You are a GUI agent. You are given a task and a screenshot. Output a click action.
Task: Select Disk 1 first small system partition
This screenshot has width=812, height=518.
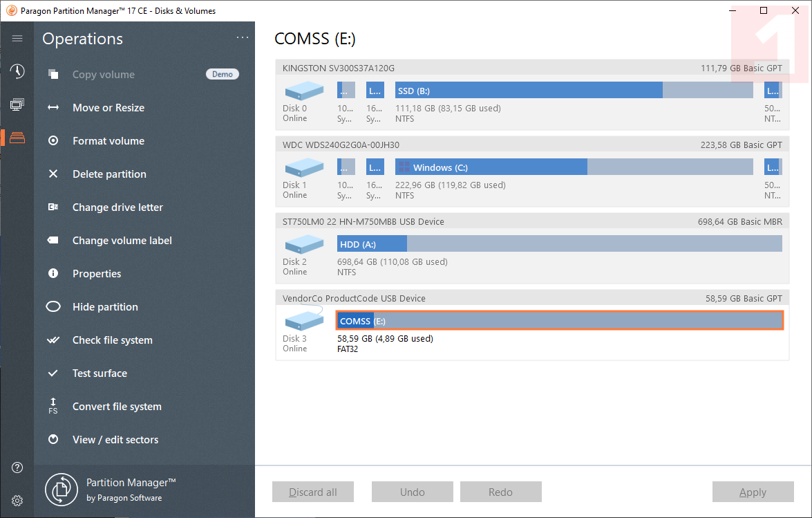pyautogui.click(x=346, y=167)
